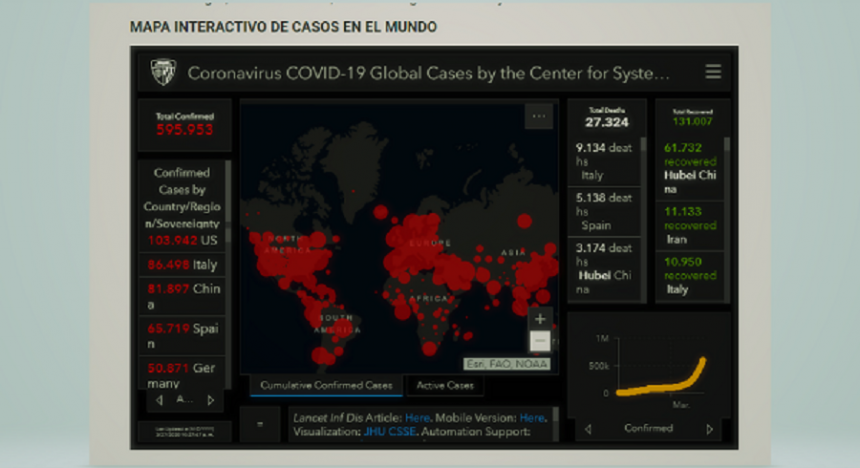Image resolution: width=860 pixels, height=468 pixels.
Task: Switch to Active Cases tab
Action: pos(444,386)
